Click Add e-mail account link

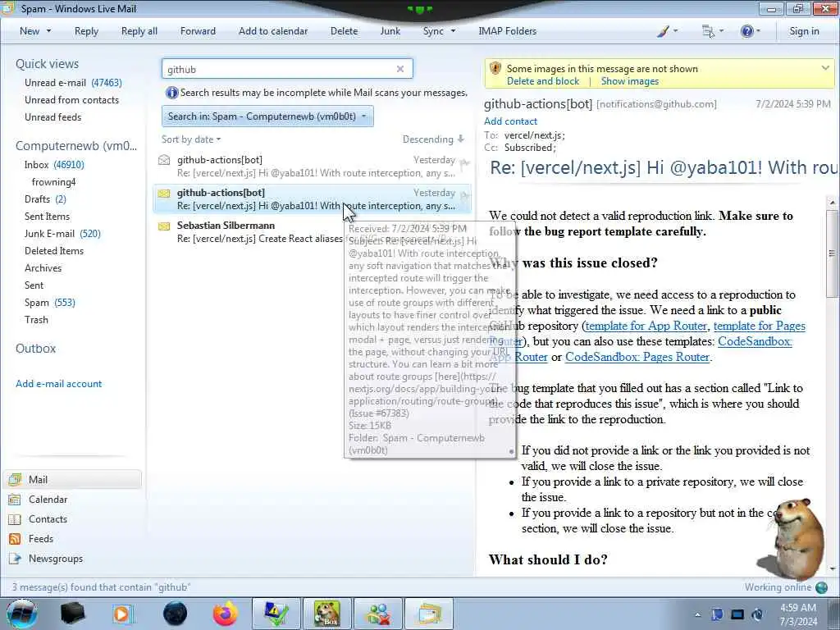click(x=58, y=384)
